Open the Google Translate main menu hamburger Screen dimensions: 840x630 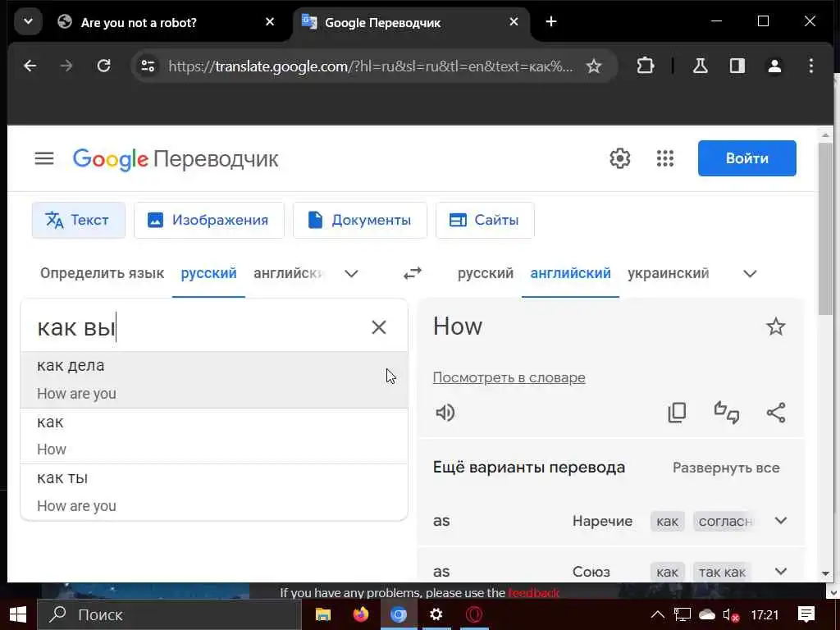click(44, 158)
